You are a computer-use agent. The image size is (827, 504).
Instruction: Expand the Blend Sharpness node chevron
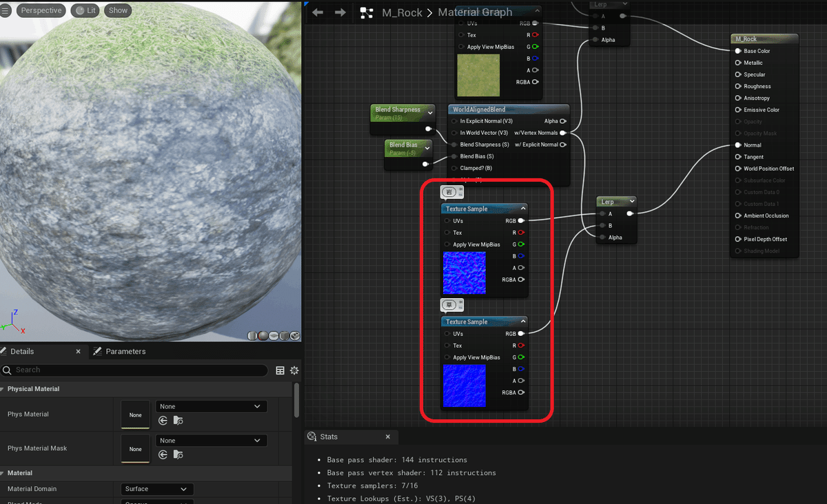coord(430,112)
